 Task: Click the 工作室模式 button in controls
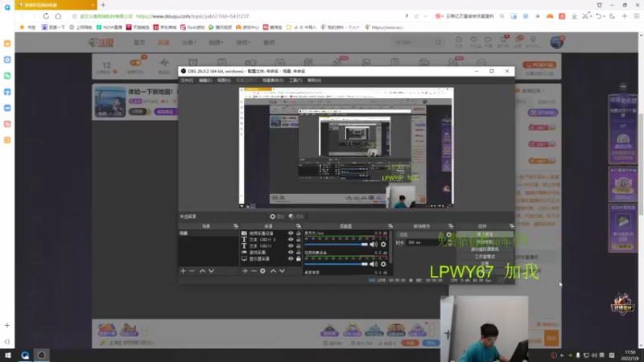point(485,257)
